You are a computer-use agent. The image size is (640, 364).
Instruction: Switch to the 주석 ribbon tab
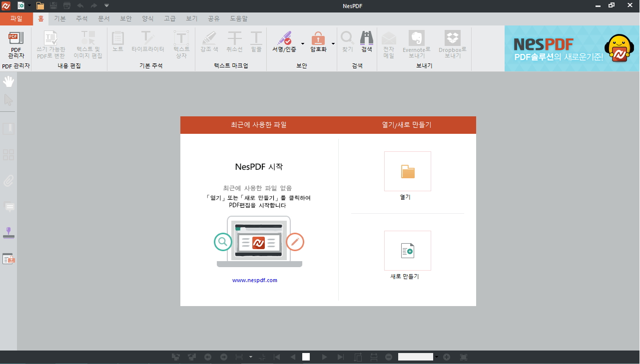(x=81, y=19)
